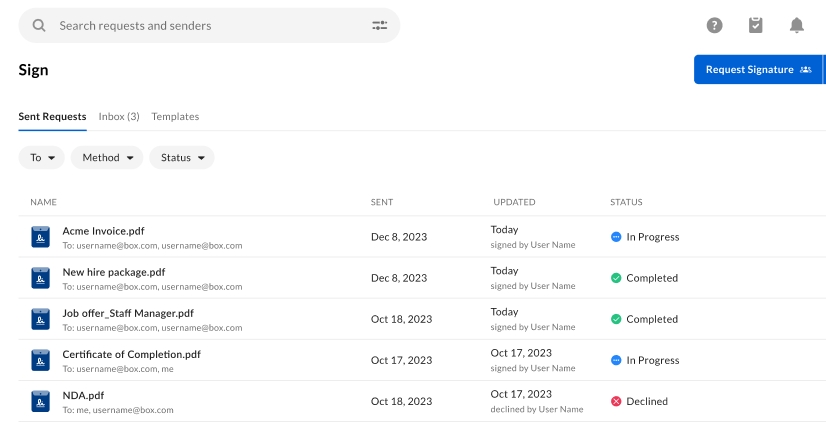
Task: Sort by the Status column header
Action: coord(626,202)
